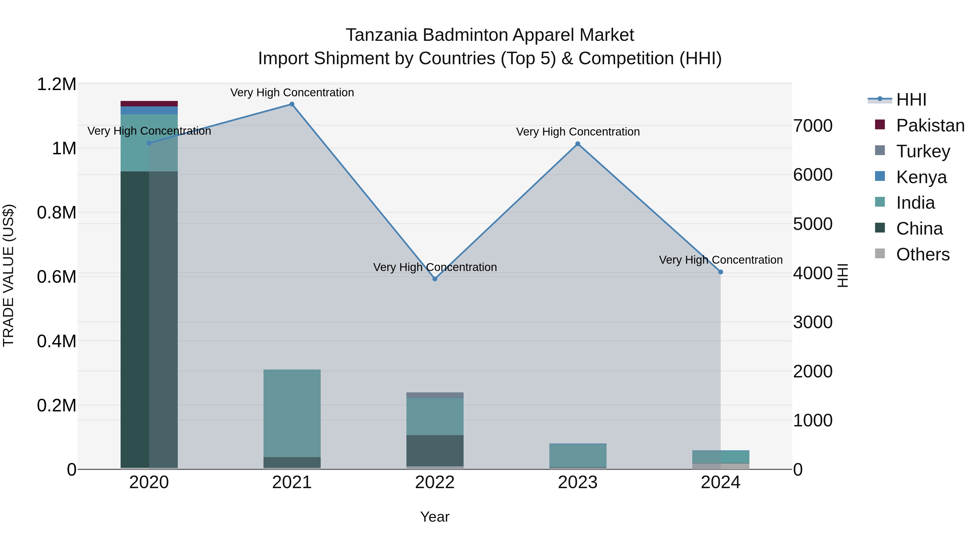Click the 'Very High Concentration' label above 2023
This screenshot has height=551, width=980.
point(577,132)
